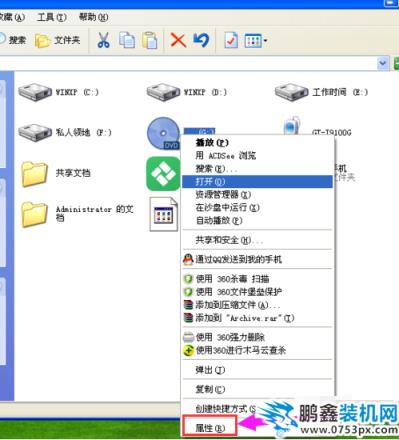Click the red Delete X icon
399x440 pixels.
coord(178,40)
